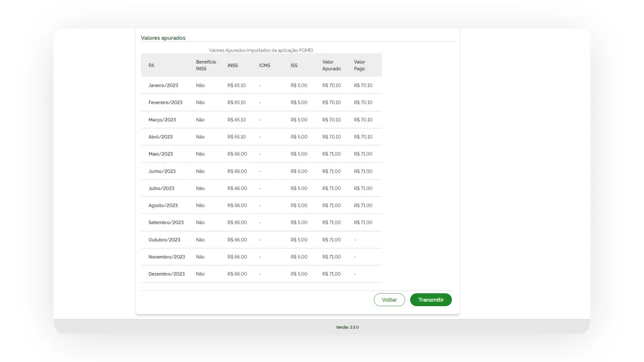Click the Dezembro/2023 period cell
This screenshot has width=644, height=362.
[166, 274]
